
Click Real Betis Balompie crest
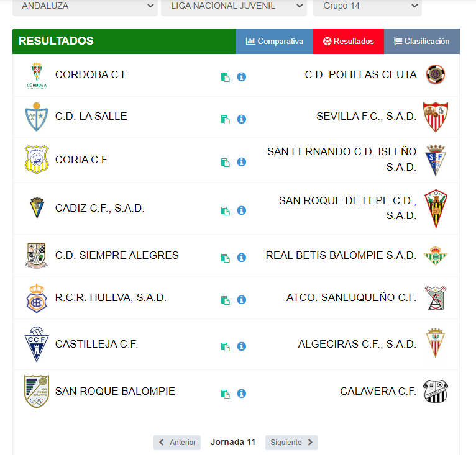436,255
